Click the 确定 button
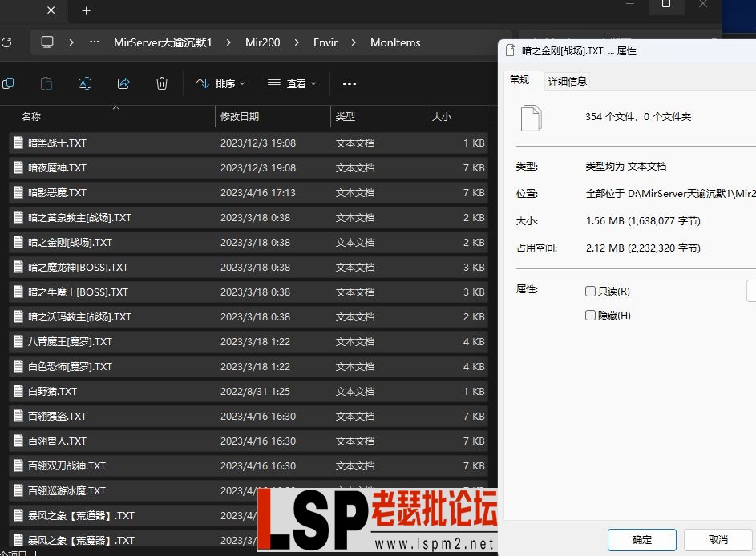This screenshot has height=556, width=756. [x=641, y=539]
